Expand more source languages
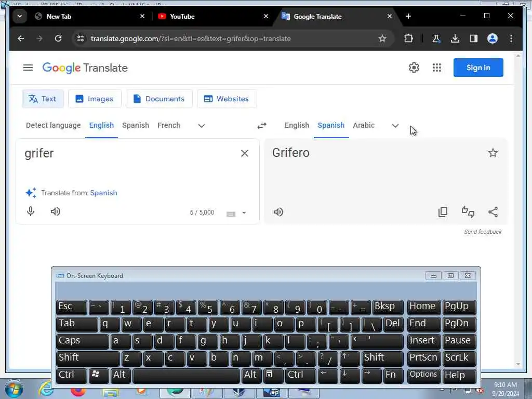 click(201, 126)
